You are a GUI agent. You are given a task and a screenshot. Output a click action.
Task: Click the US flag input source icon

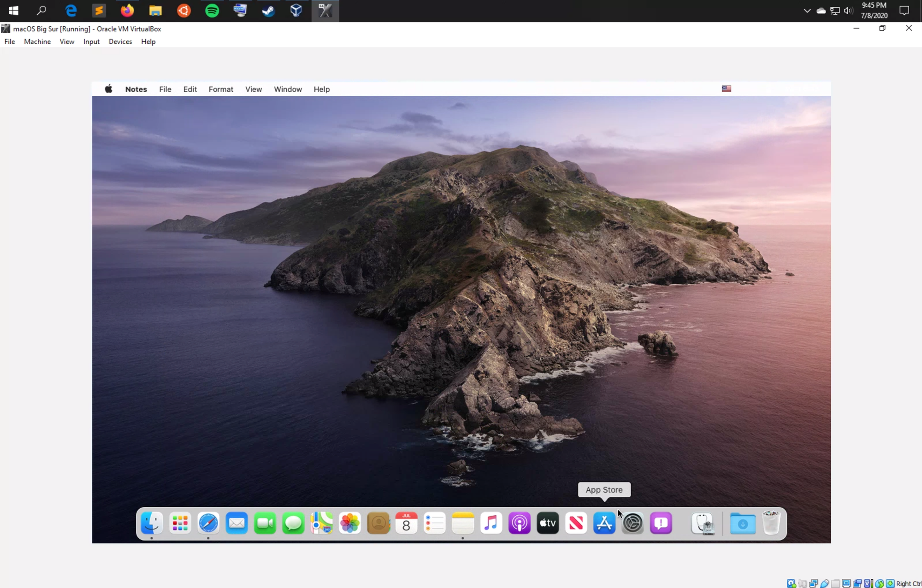[727, 88]
